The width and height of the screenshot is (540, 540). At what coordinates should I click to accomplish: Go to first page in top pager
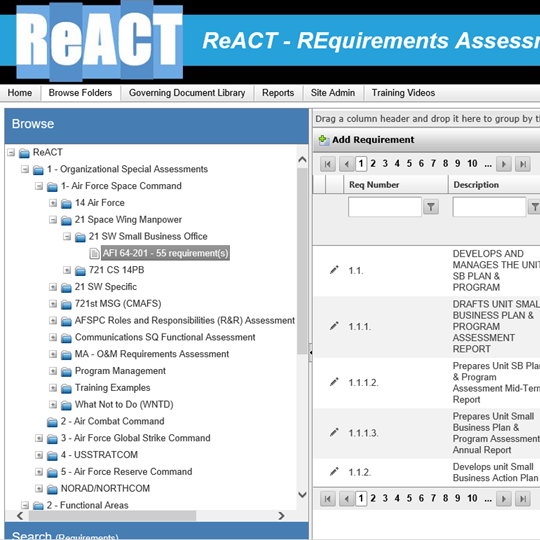328,164
